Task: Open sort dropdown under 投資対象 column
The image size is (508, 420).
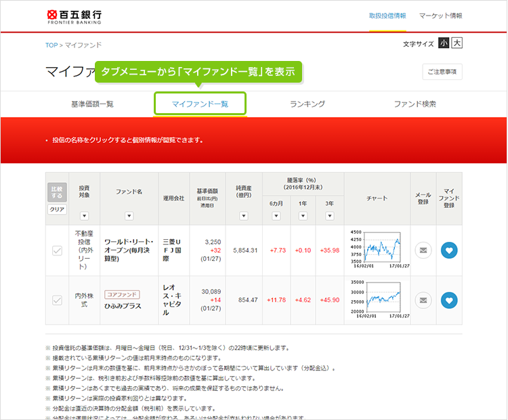Action: click(84, 216)
